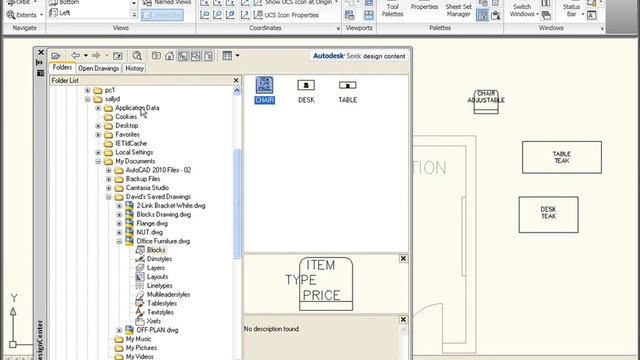The image size is (640, 360).
Task: Open the DesignCenter palette properties icon
Action: pyautogui.click(x=40, y=73)
